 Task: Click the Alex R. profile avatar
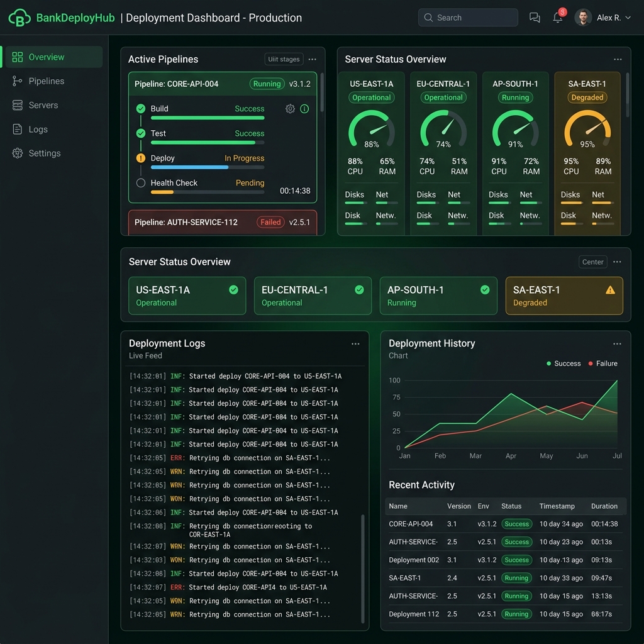(x=583, y=17)
